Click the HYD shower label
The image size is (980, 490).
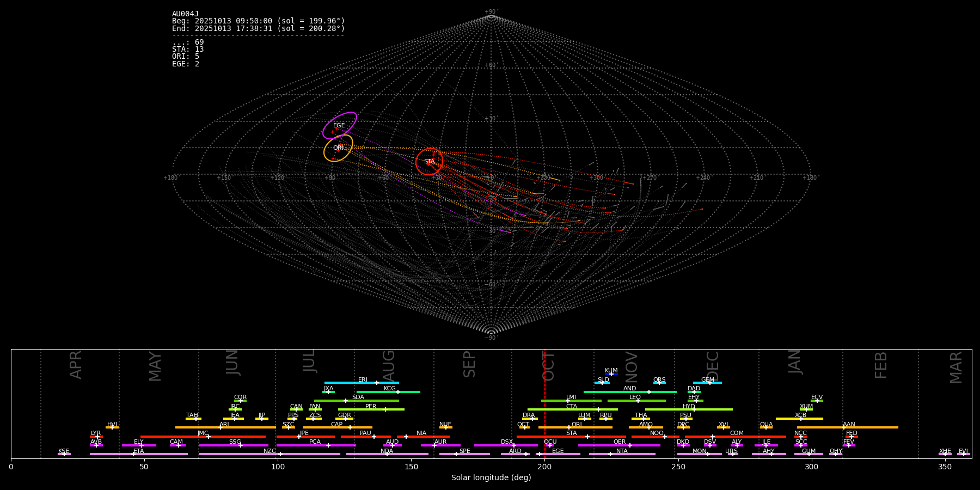tap(689, 407)
